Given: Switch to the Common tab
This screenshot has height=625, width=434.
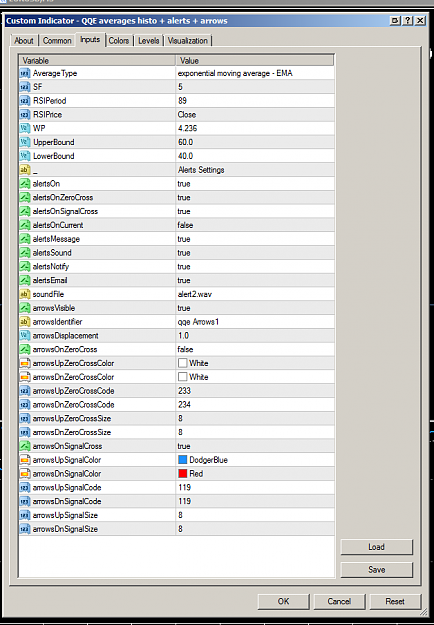Looking at the screenshot, I should [x=57, y=41].
